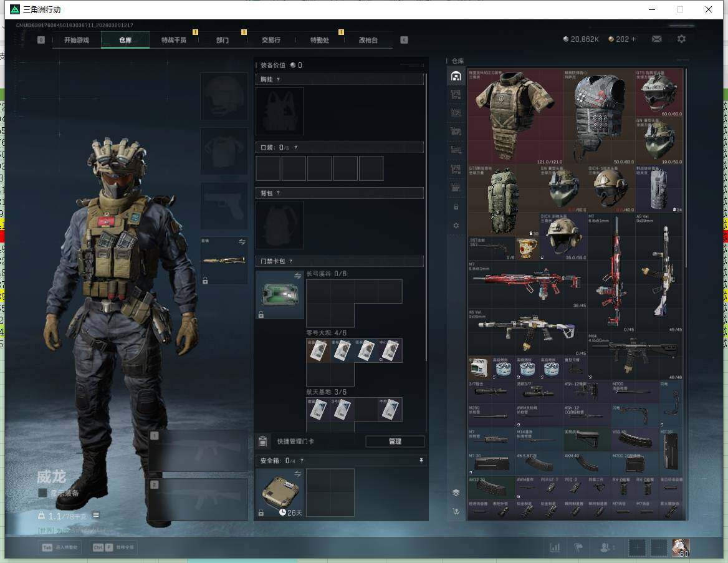Open game settings gear icon
Viewport: 728px width, 563px height.
(x=681, y=39)
